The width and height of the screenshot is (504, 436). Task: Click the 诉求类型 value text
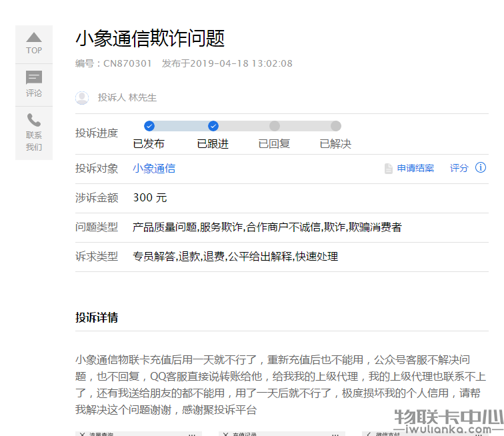[235, 257]
